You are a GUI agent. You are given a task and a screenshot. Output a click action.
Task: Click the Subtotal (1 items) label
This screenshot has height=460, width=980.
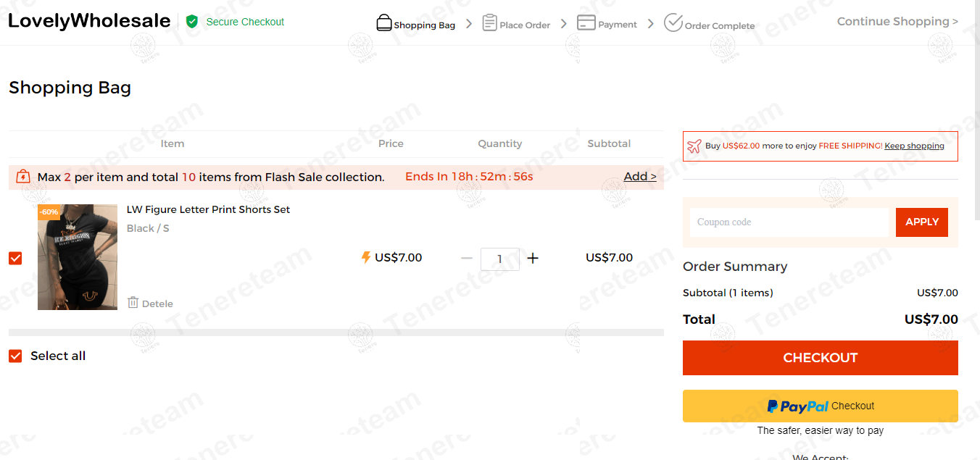tap(728, 293)
